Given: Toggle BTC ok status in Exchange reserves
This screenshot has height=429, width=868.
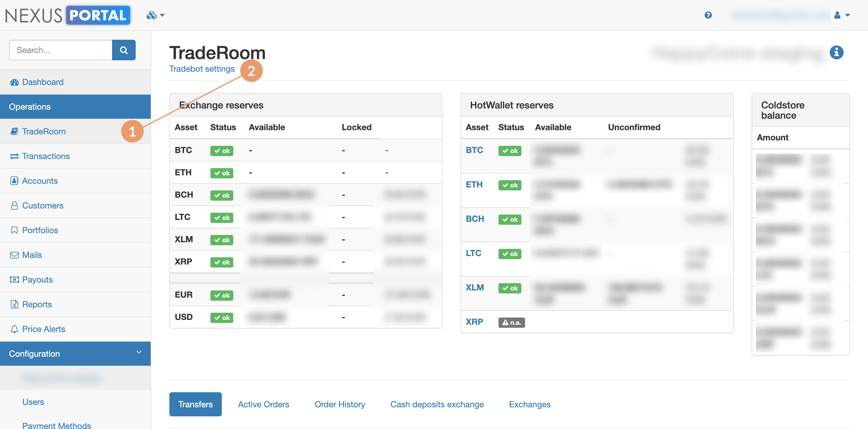Looking at the screenshot, I should pos(222,151).
